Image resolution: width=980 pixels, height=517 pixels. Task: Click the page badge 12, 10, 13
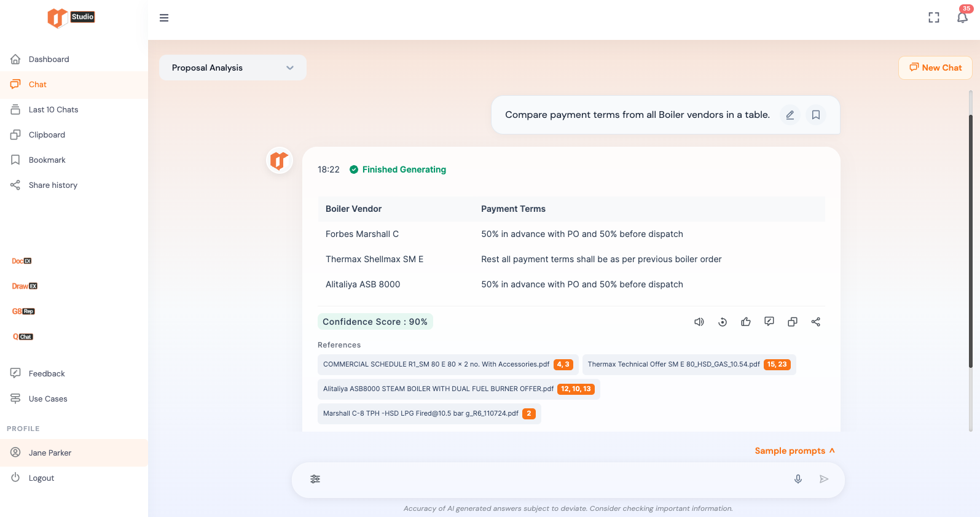pyautogui.click(x=576, y=389)
